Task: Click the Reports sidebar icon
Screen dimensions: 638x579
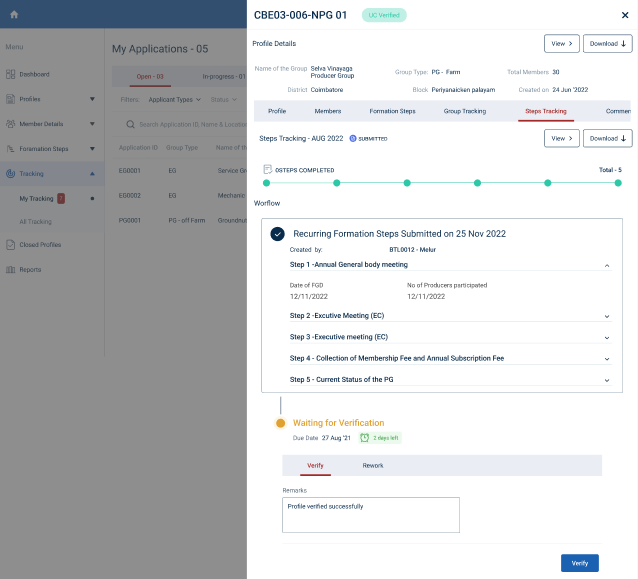Action: pyautogui.click(x=11, y=269)
